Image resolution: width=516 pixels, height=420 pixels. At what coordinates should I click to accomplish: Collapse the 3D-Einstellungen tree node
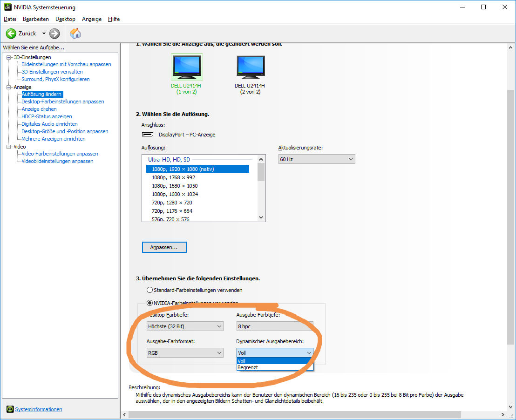[x=8, y=57]
